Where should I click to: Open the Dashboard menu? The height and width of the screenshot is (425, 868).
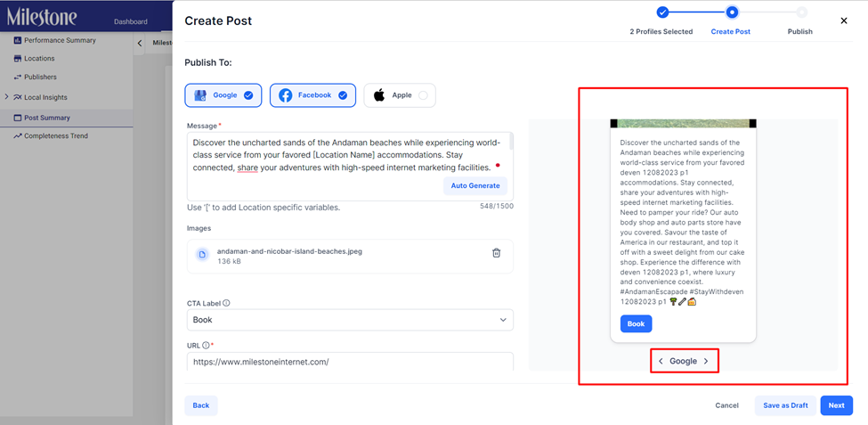point(131,21)
